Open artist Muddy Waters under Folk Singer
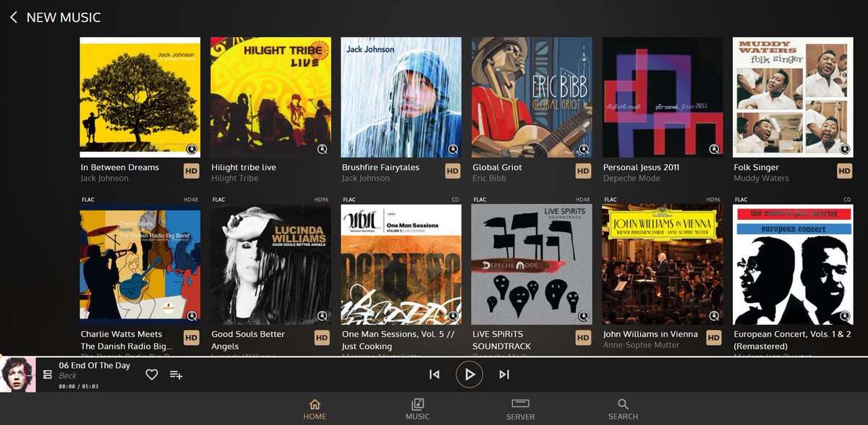This screenshot has height=425, width=868. [761, 179]
